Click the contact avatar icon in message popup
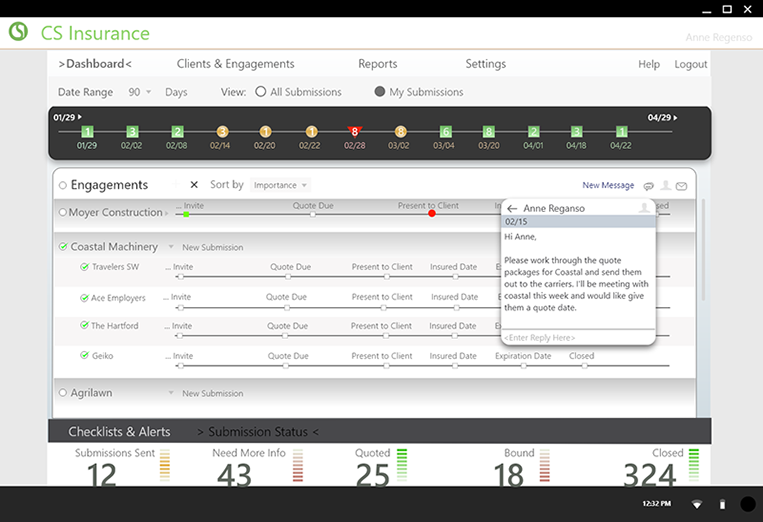 (x=643, y=208)
